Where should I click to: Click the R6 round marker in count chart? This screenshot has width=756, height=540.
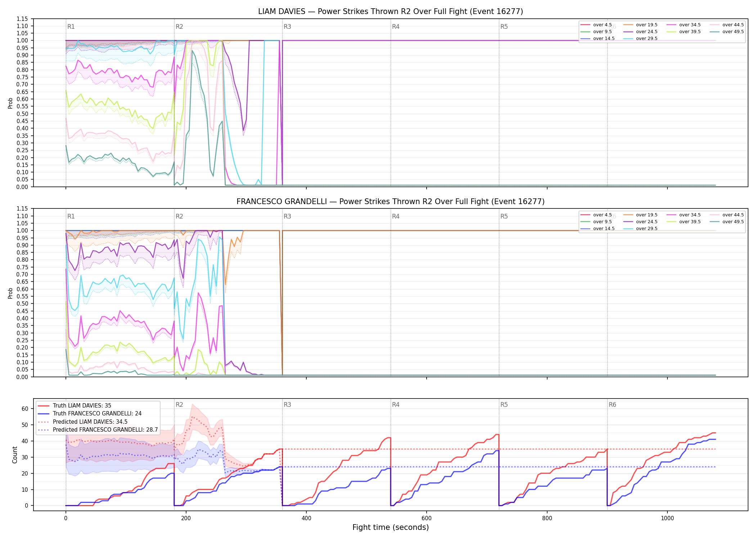612,405
